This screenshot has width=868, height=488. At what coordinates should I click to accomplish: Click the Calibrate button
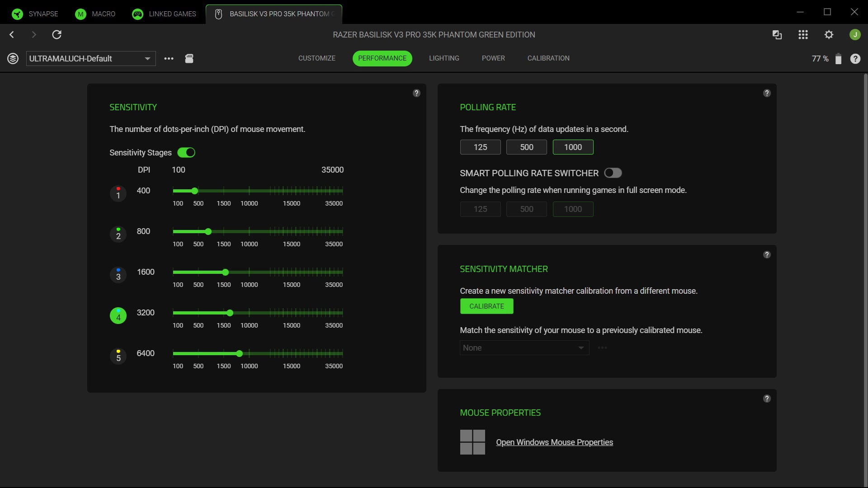coord(486,306)
